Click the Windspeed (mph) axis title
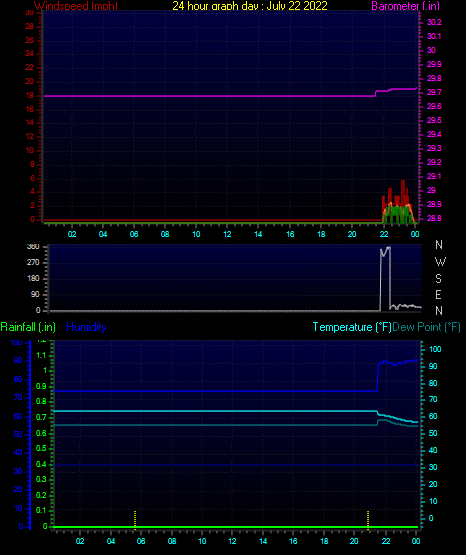The width and height of the screenshot is (466, 555). (x=76, y=6)
